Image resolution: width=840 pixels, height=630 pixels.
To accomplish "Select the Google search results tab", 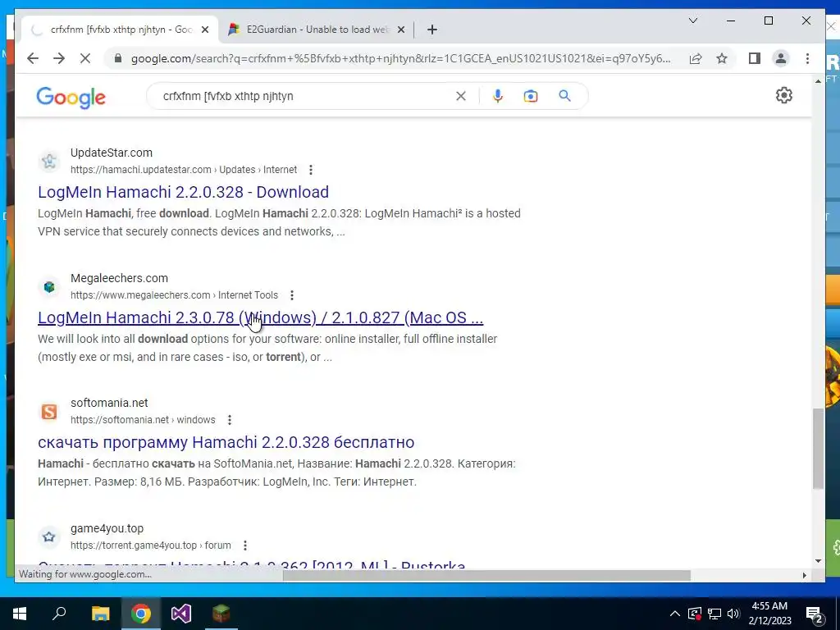I will 119,30.
